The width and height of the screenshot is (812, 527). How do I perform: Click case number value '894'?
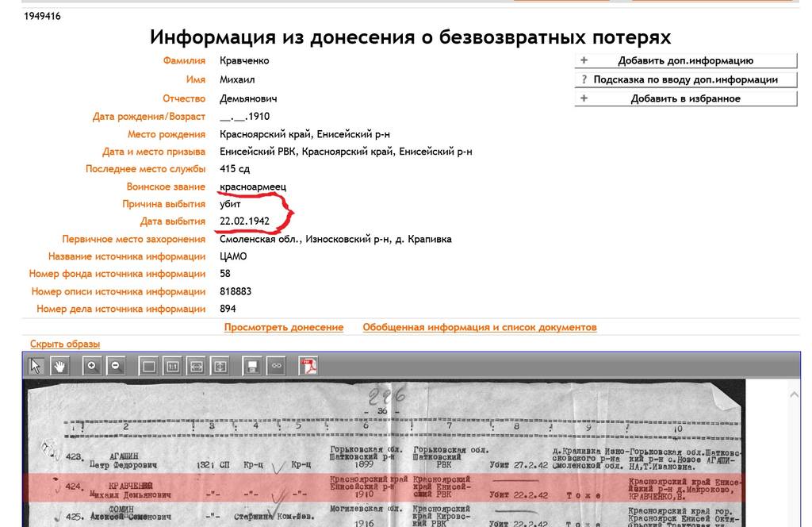pos(228,308)
